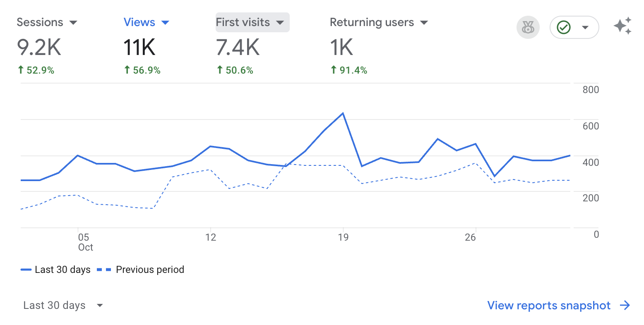
Task: Expand the First visits dropdown arrow
Action: (280, 23)
